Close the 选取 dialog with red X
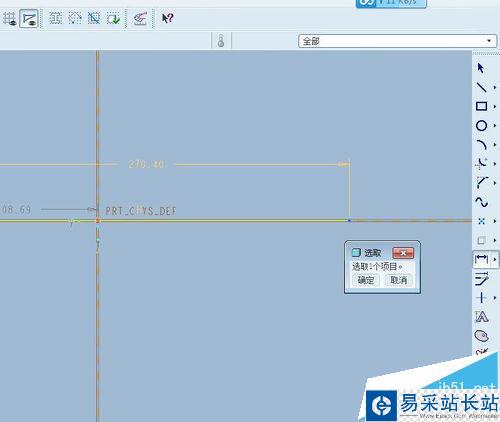This screenshot has width=500, height=422. pos(403,253)
